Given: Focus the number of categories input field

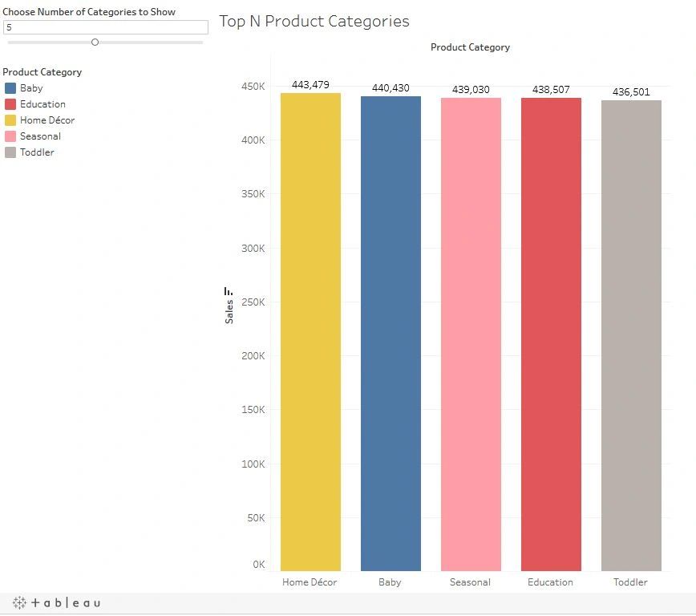Looking at the screenshot, I should click(105, 27).
